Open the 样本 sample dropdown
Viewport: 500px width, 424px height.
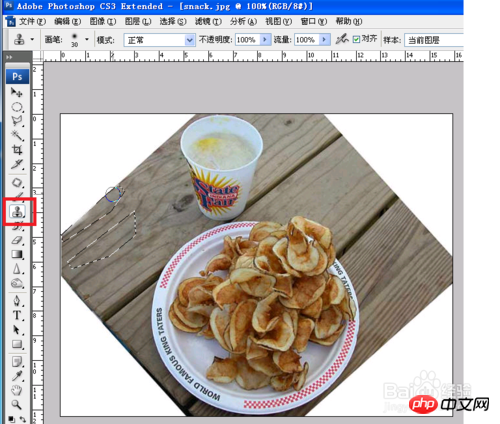pyautogui.click(x=434, y=40)
